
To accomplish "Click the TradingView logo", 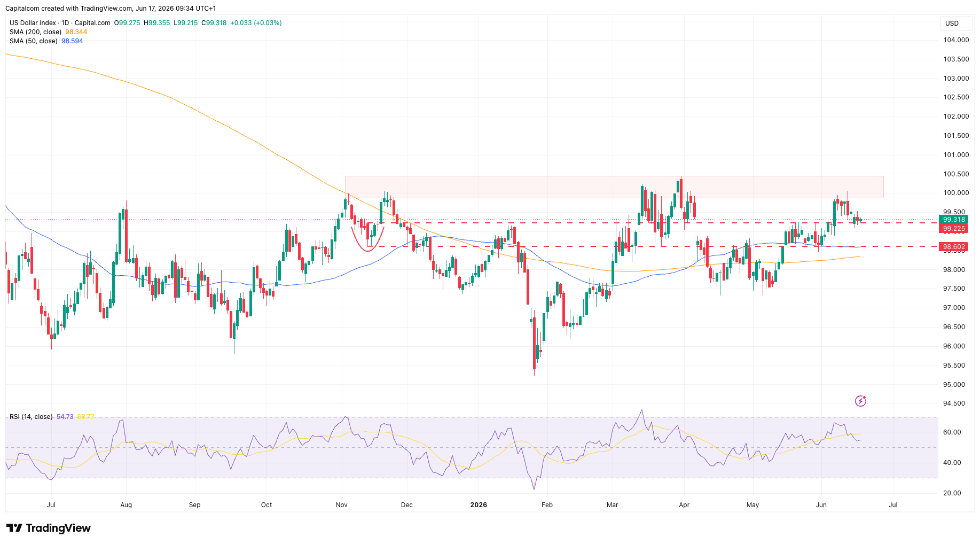I will point(49,528).
